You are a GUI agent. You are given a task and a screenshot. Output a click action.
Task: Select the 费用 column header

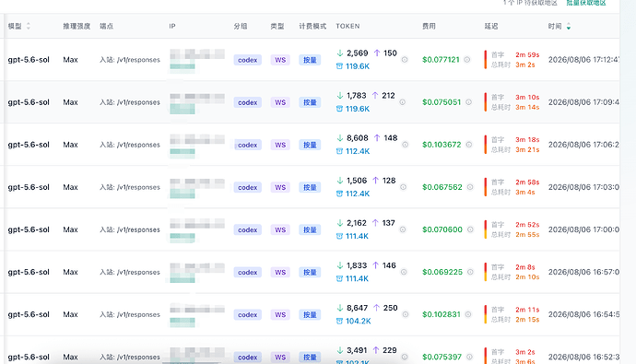429,26
